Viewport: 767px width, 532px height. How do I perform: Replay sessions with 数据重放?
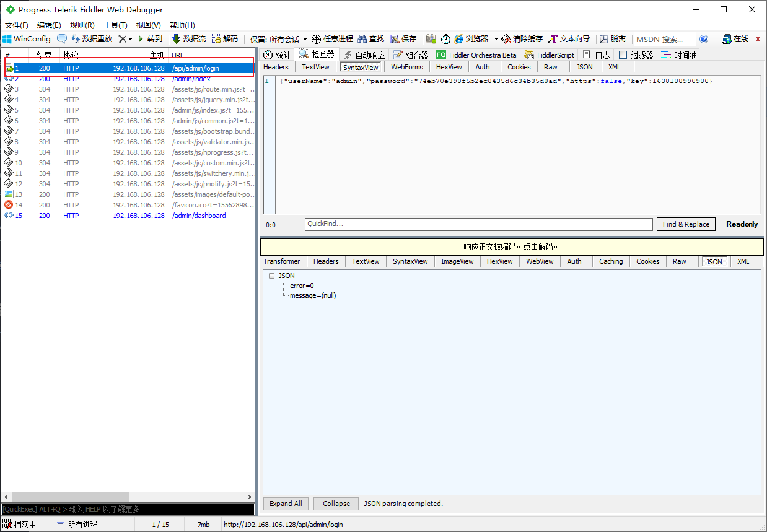pos(92,39)
